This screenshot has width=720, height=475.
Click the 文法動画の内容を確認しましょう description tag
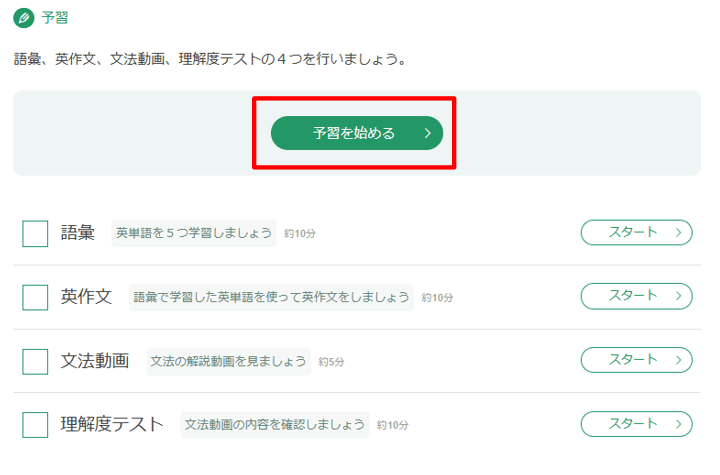pos(275,425)
